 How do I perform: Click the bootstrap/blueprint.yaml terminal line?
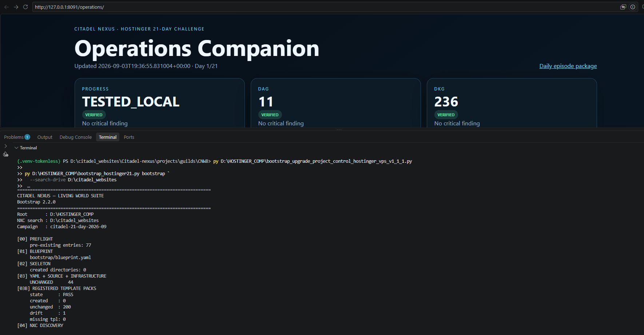pos(60,258)
